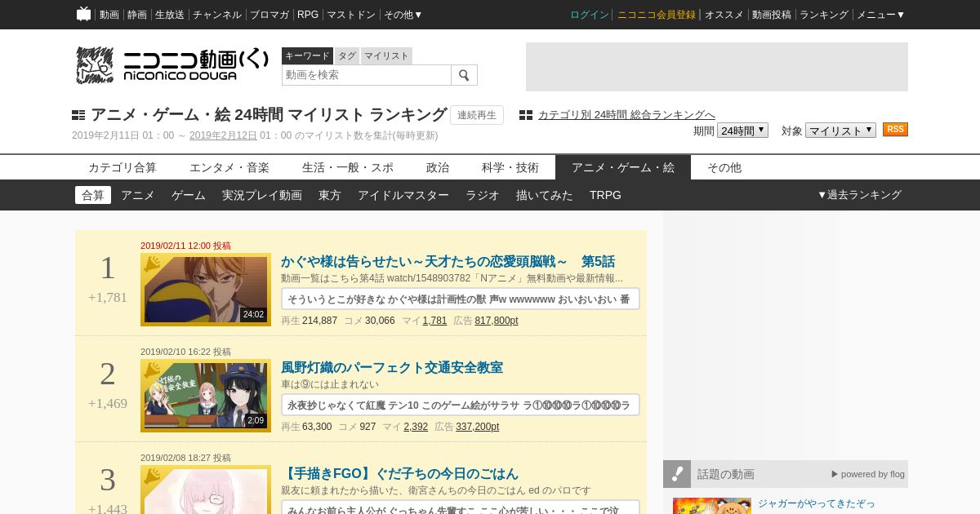Select the キーワード search mode tab
The width and height of the screenshot is (980, 514).
coord(307,55)
